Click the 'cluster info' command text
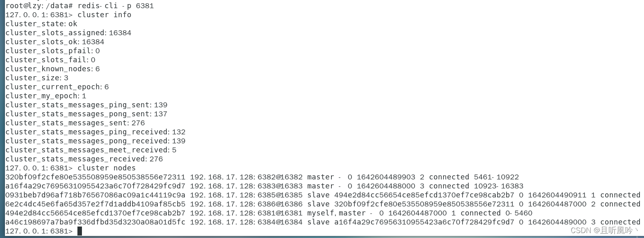The width and height of the screenshot is (644, 238). point(104,15)
